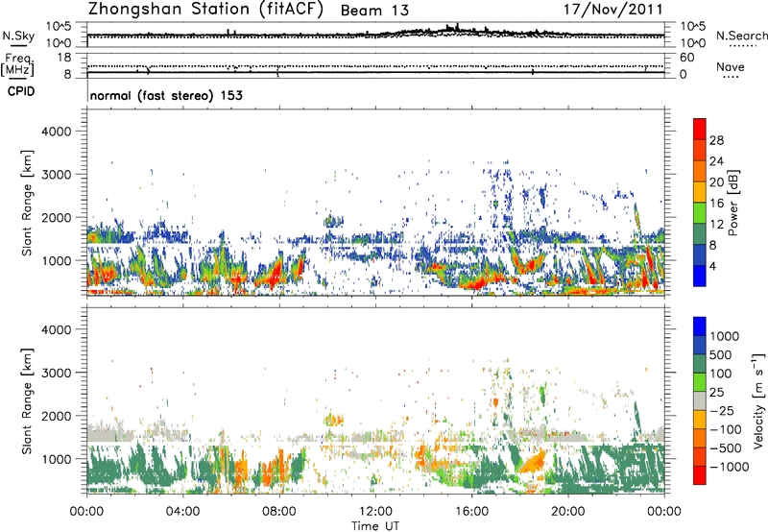The image size is (768, 532).
Task: Click the '4' tick on Power colorbar
Action: pyautogui.click(x=713, y=266)
